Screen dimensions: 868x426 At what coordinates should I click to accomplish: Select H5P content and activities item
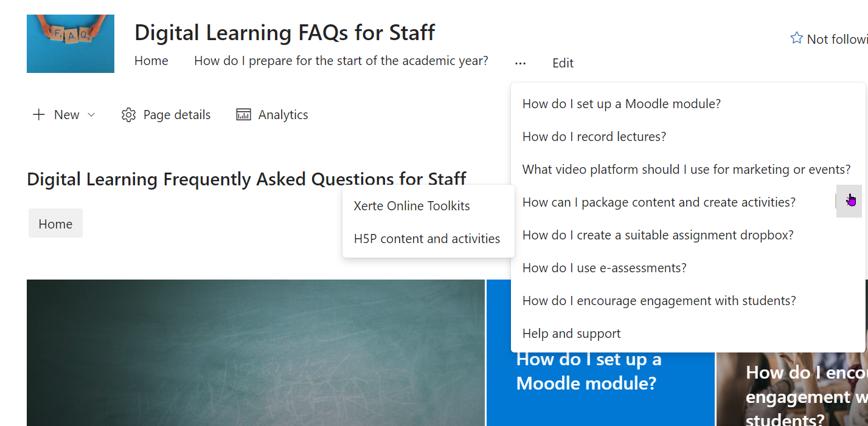(427, 239)
